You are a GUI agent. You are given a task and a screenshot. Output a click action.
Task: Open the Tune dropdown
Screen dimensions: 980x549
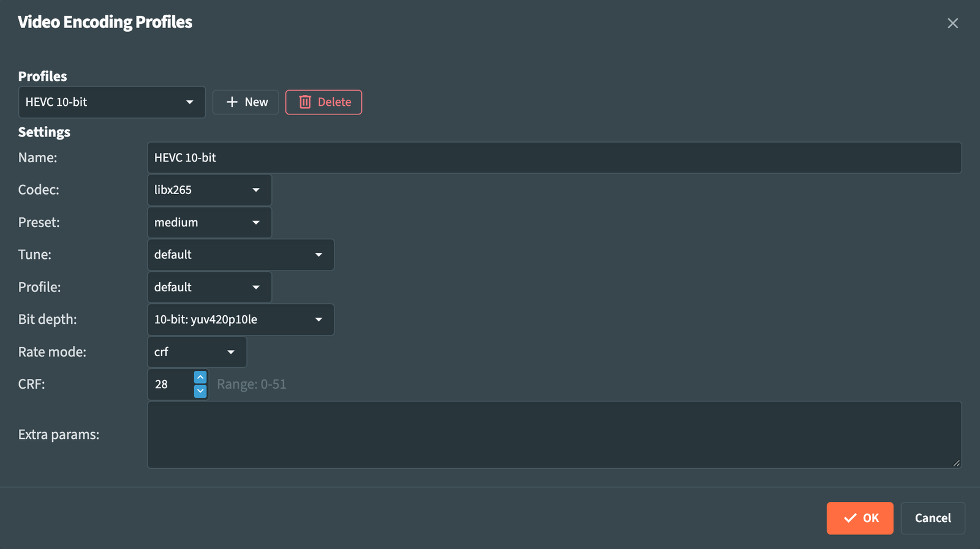point(241,255)
